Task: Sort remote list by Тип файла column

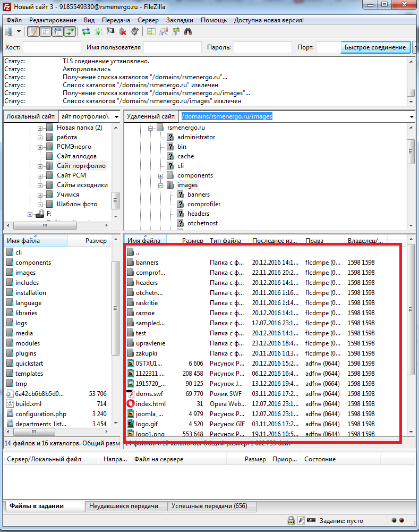Action: [227, 240]
